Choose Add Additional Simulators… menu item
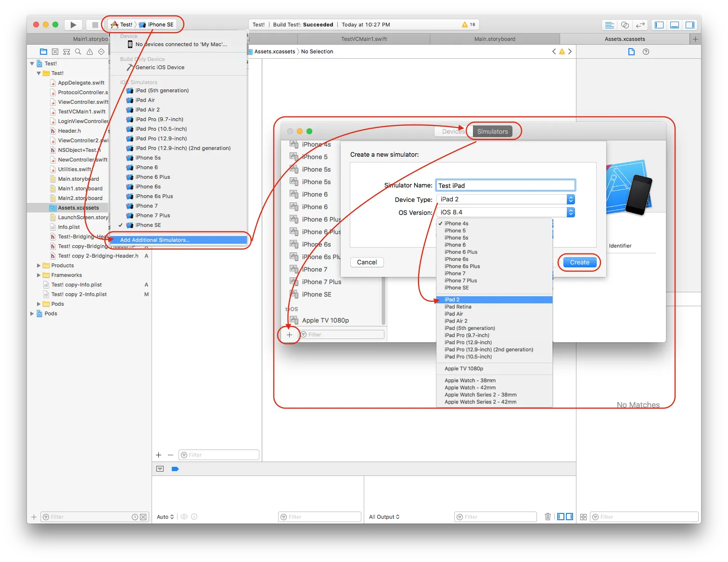The height and width of the screenshot is (562, 728). click(179, 240)
